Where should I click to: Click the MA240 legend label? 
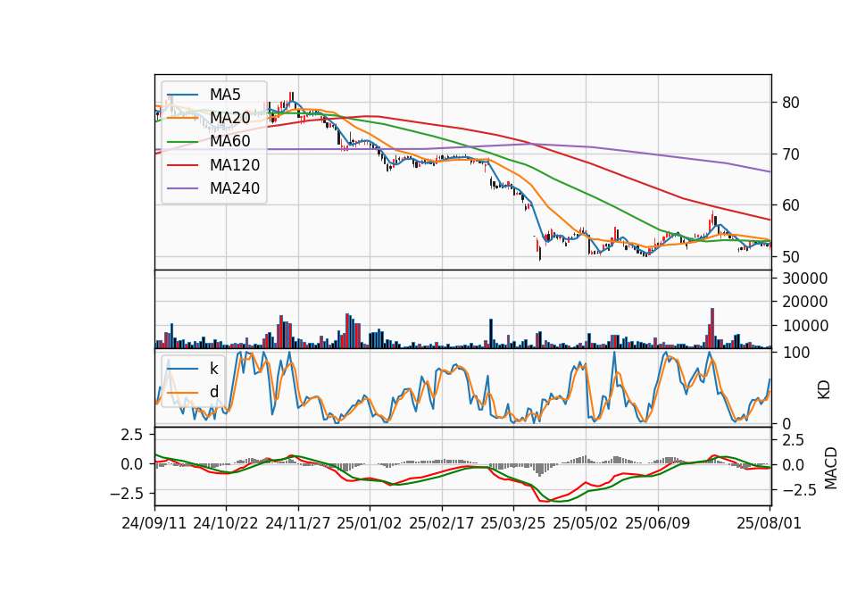[235, 188]
